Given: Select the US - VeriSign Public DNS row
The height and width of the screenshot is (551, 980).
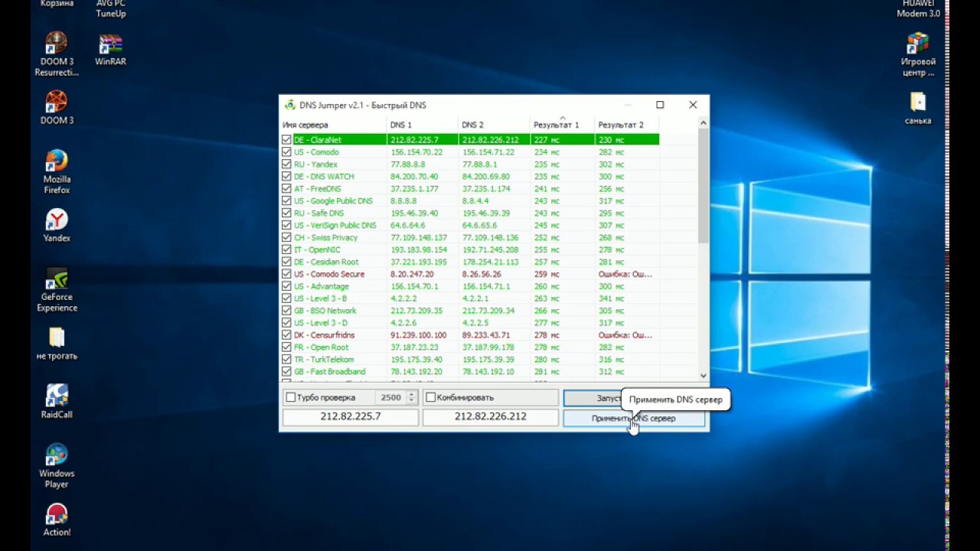Looking at the screenshot, I should (469, 226).
